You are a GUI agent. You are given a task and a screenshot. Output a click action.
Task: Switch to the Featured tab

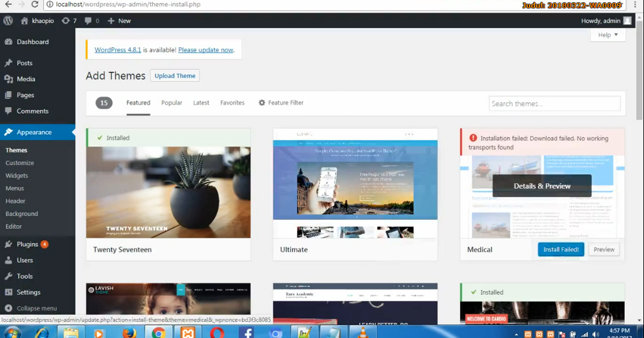pos(139,103)
